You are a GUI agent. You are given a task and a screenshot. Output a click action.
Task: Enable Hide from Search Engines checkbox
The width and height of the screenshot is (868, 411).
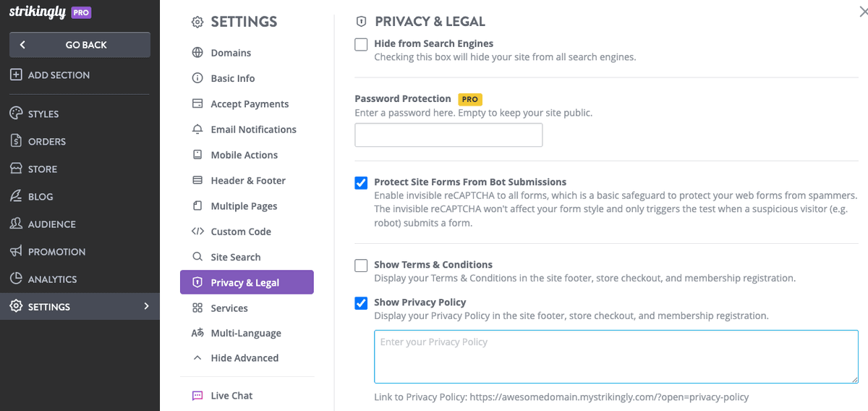pos(361,44)
